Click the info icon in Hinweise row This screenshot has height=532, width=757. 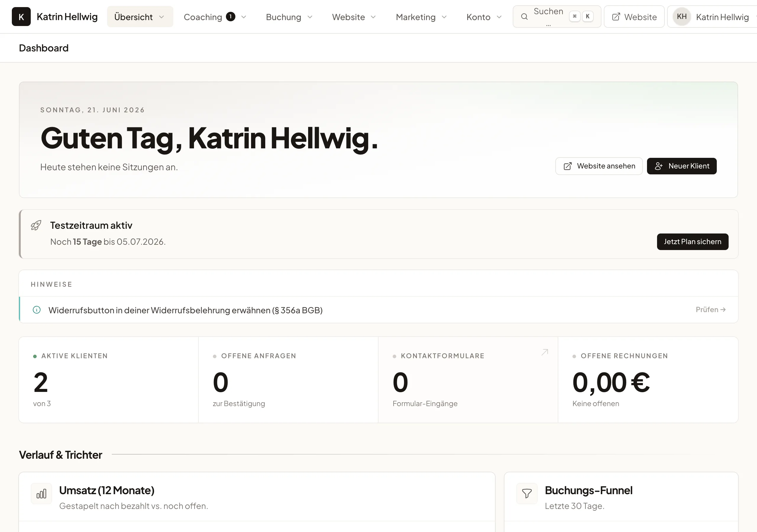click(x=37, y=310)
